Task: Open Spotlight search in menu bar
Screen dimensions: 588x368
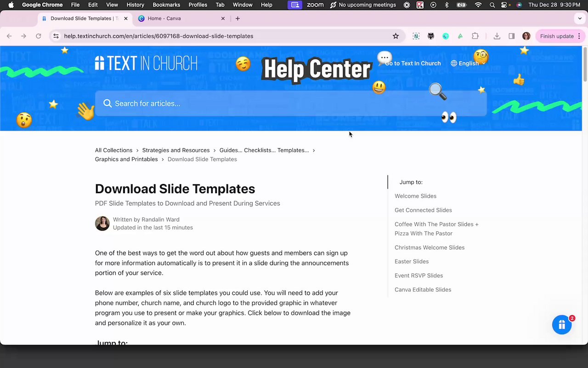Action: [492, 5]
